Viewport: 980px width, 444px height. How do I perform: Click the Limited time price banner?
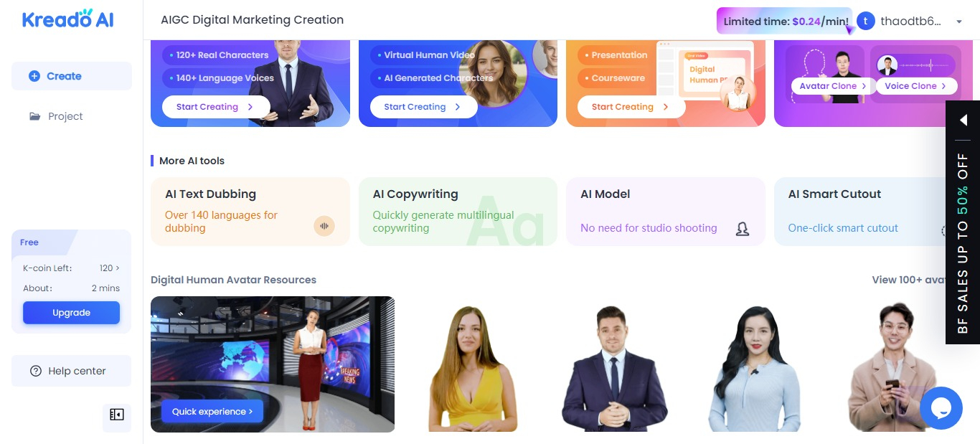click(x=785, y=22)
